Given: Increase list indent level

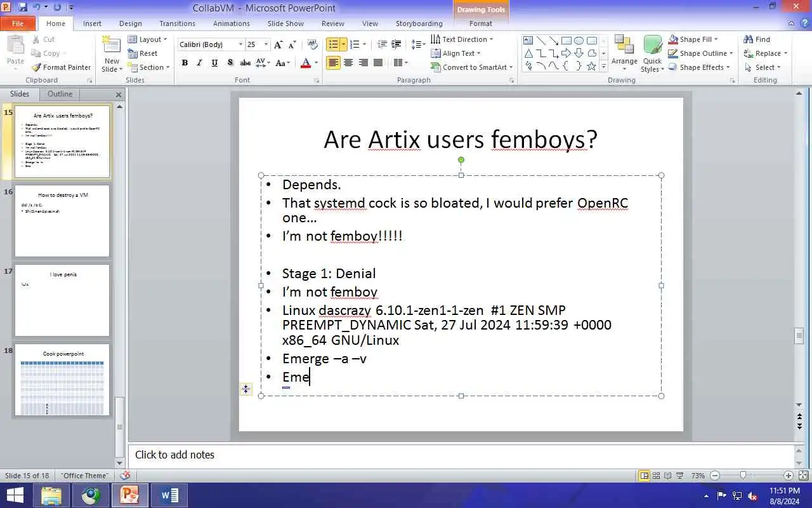Looking at the screenshot, I should tap(397, 44).
